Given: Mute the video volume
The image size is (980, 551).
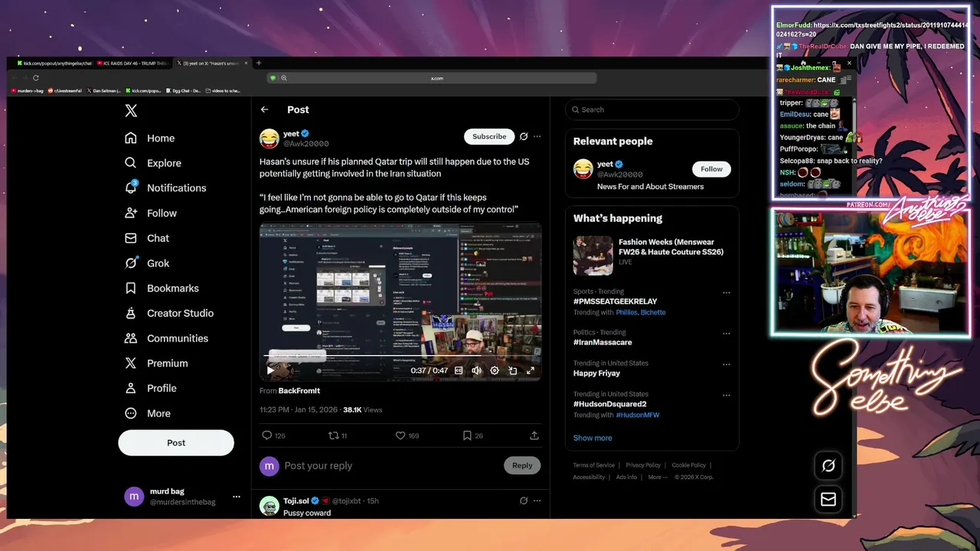Looking at the screenshot, I should tap(476, 370).
